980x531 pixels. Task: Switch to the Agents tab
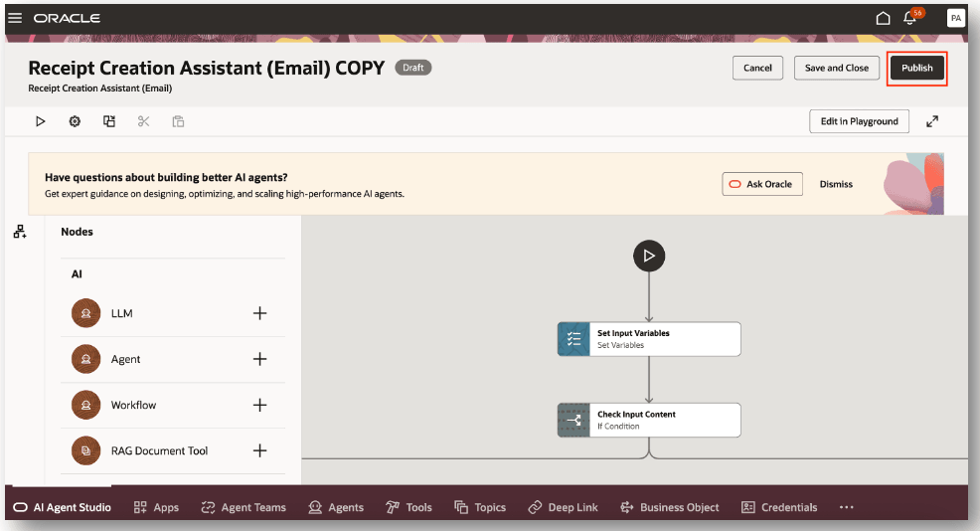coord(336,507)
